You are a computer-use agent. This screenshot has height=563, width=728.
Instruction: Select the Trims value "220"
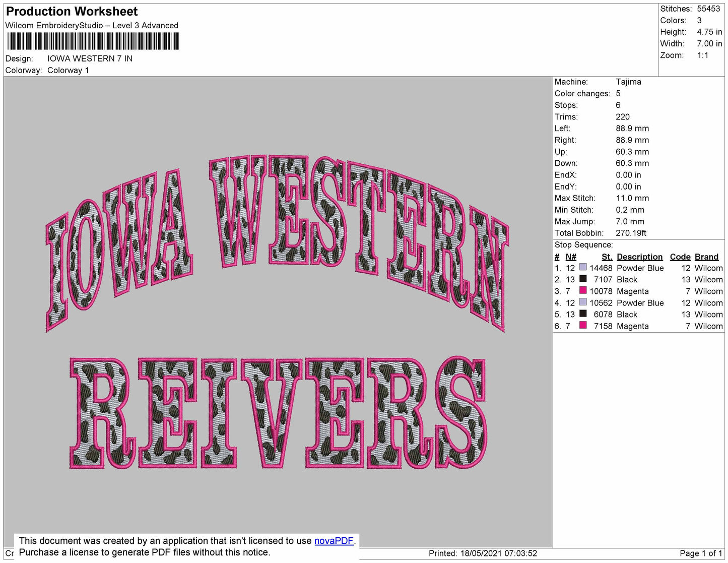[x=623, y=117]
